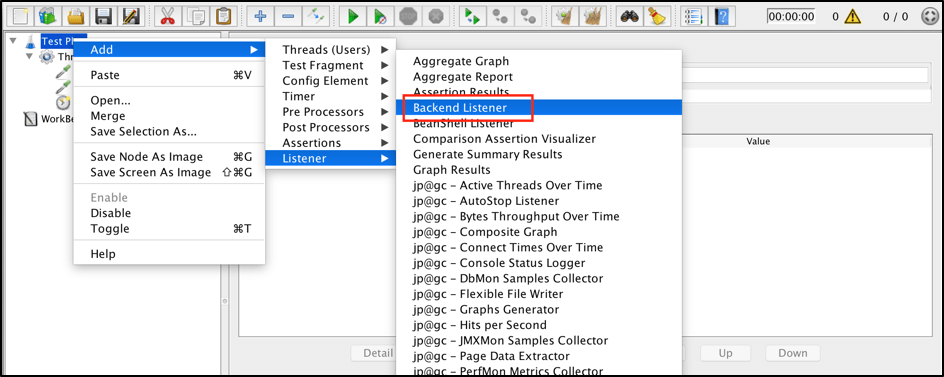Click the Open folder toolbar icon
Image resolution: width=944 pixels, height=377 pixels.
pyautogui.click(x=76, y=16)
